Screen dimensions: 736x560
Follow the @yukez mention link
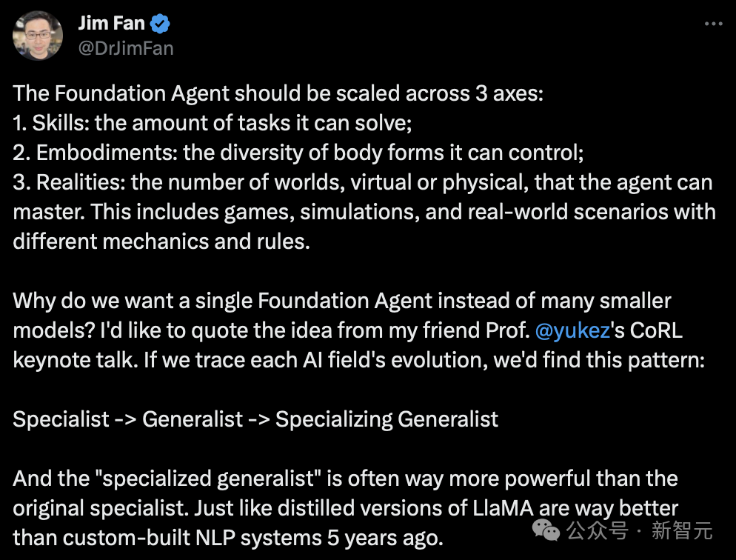pos(574,330)
